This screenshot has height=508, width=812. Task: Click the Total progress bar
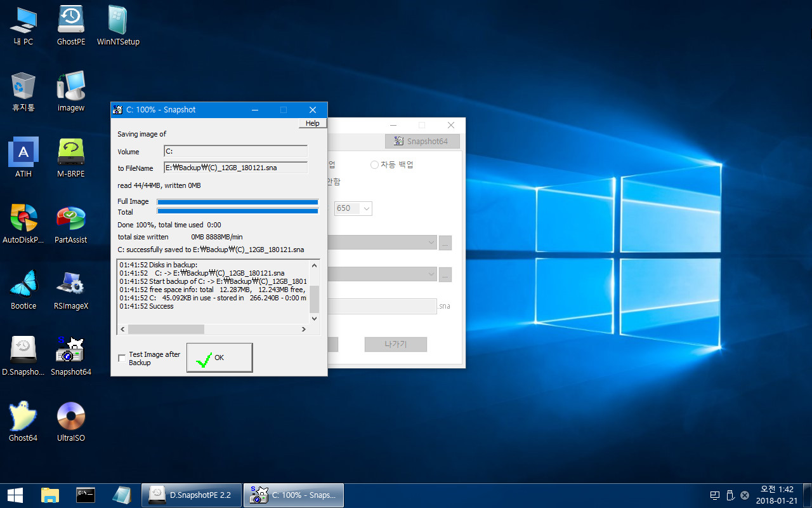pyautogui.click(x=237, y=211)
